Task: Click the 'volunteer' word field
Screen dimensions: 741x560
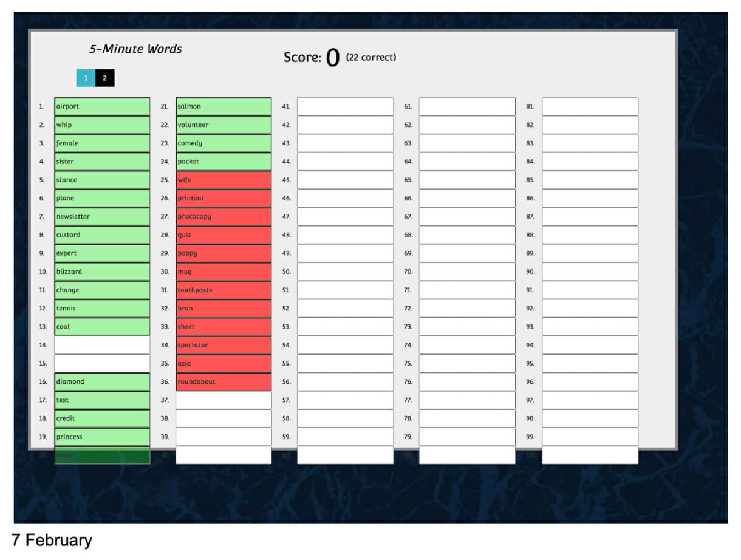Action: point(224,125)
